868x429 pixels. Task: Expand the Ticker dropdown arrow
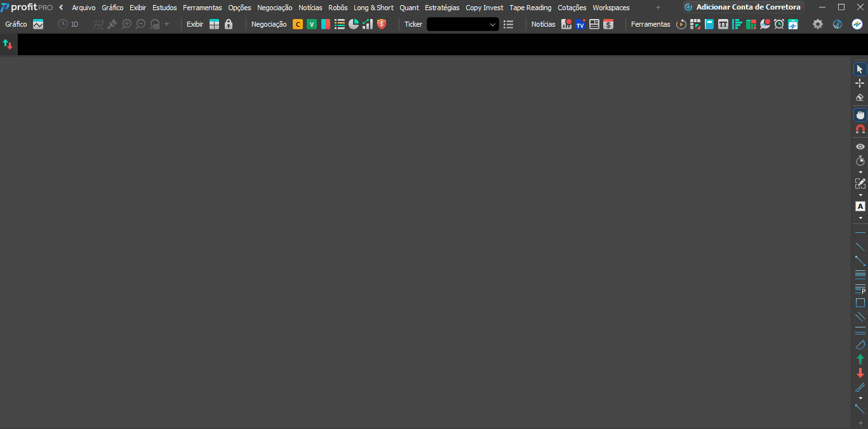click(x=493, y=24)
